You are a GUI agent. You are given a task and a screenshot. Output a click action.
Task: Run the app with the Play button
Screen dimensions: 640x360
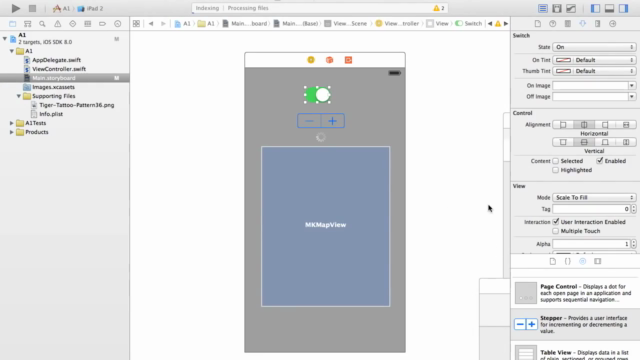coord(16,8)
